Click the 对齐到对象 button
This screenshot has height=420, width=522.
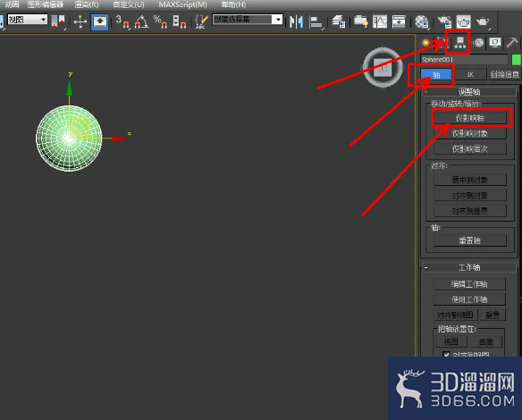(x=470, y=196)
